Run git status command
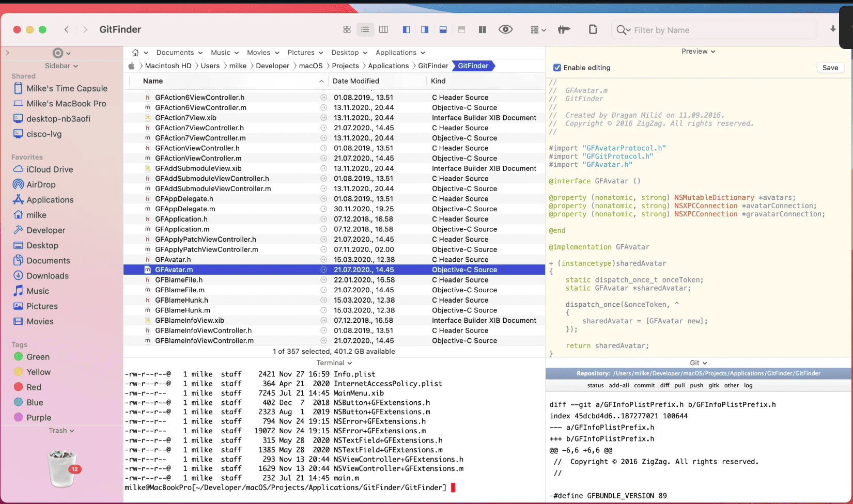This screenshot has height=504, width=853. (x=595, y=385)
